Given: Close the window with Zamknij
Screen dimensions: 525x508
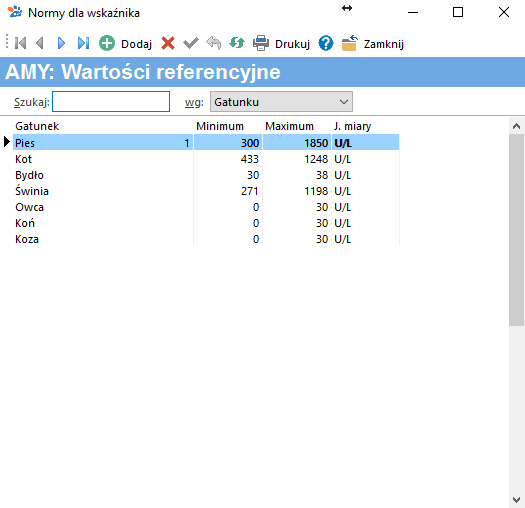Looking at the screenshot, I should [373, 44].
